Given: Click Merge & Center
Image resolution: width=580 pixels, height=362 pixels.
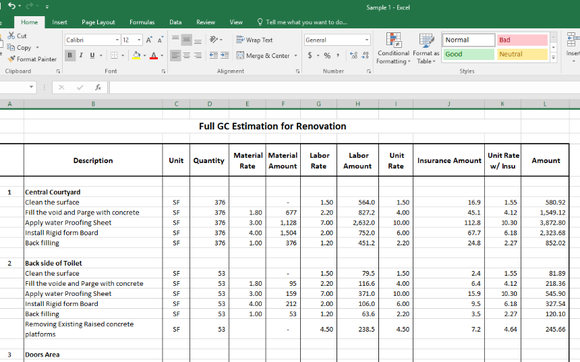Looking at the screenshot, I should point(263,55).
